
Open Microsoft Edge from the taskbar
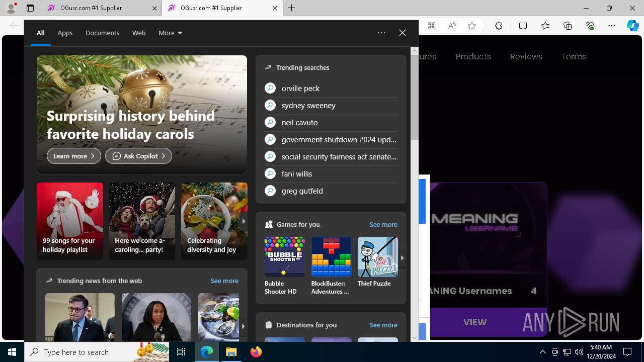[x=207, y=352]
